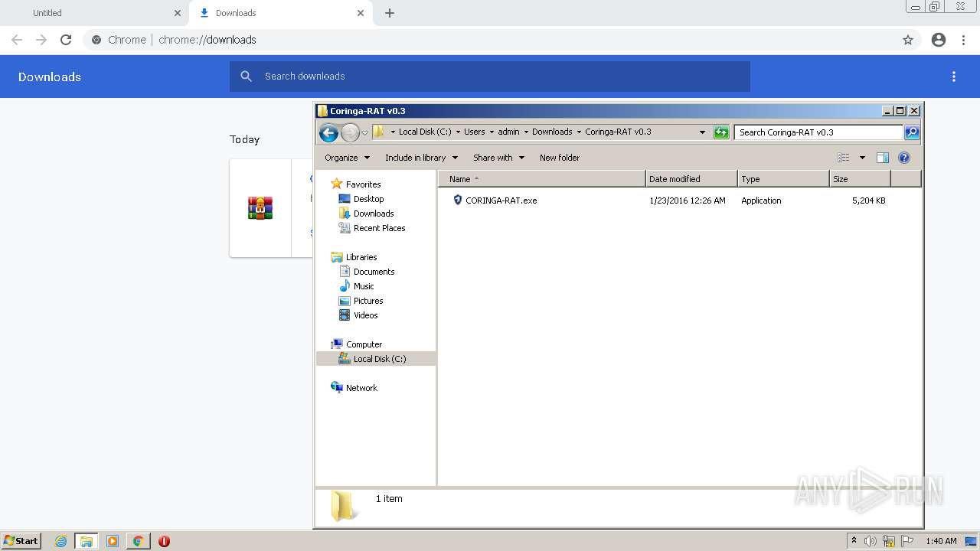Click the Windows Media Player taskbar icon
The width and height of the screenshot is (980, 551).
[113, 541]
